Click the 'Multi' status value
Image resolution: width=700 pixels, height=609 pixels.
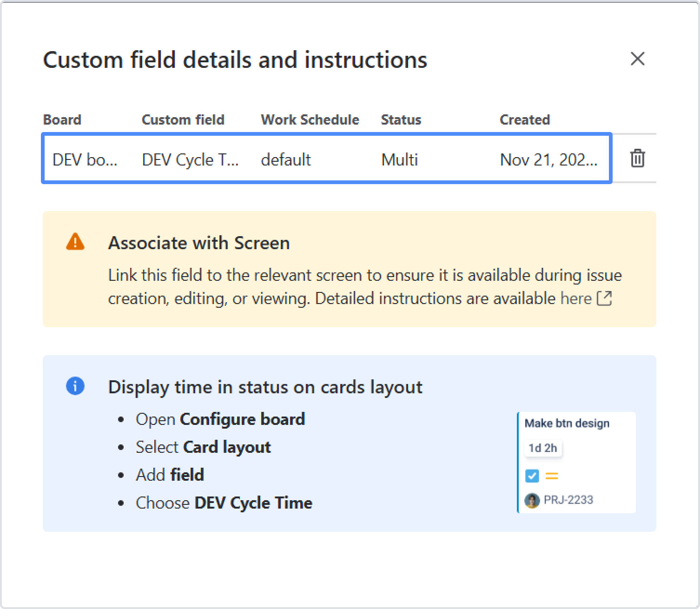coord(400,160)
